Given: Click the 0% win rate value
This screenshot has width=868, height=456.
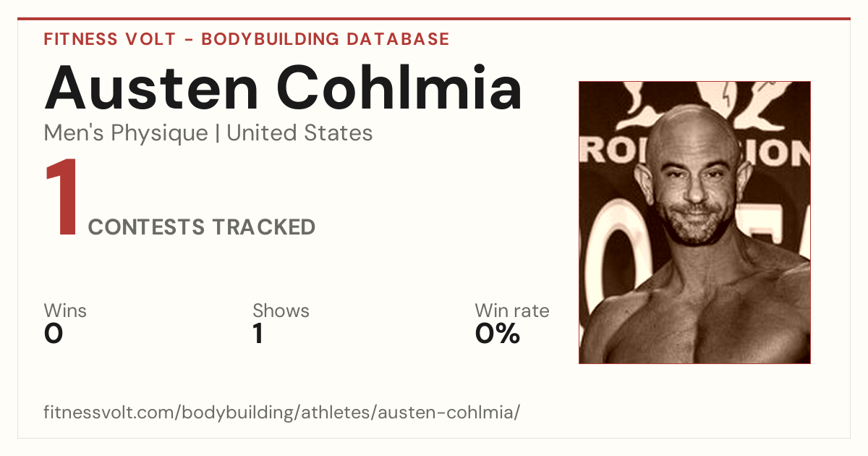Looking at the screenshot, I should [x=498, y=334].
